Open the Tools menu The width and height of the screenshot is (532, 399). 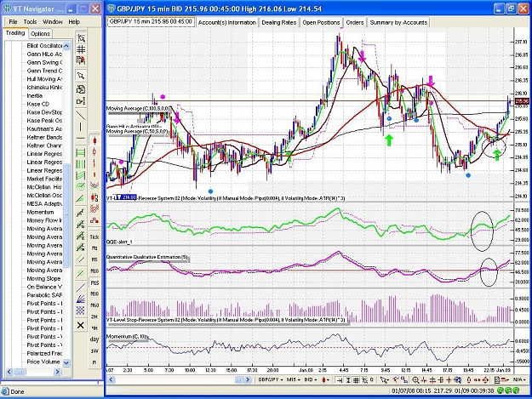point(30,22)
